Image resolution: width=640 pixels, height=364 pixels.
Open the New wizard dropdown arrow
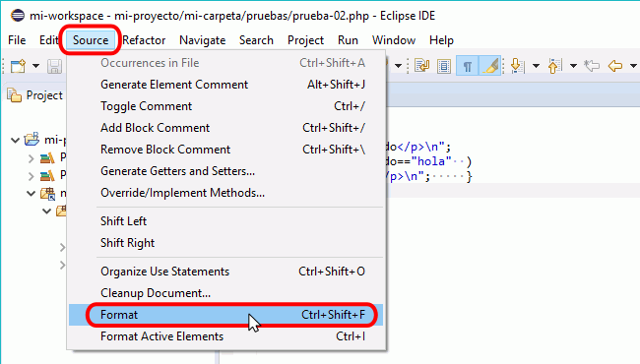[35, 66]
